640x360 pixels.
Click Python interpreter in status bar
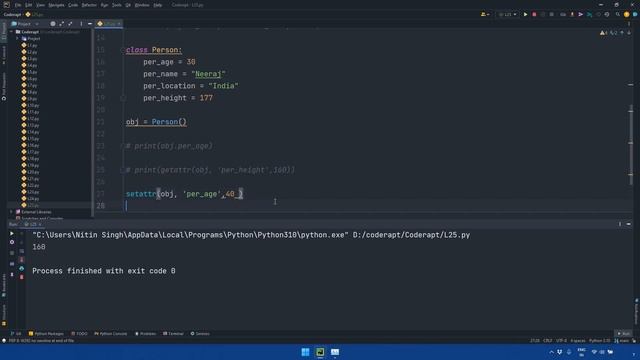[x=600, y=340]
